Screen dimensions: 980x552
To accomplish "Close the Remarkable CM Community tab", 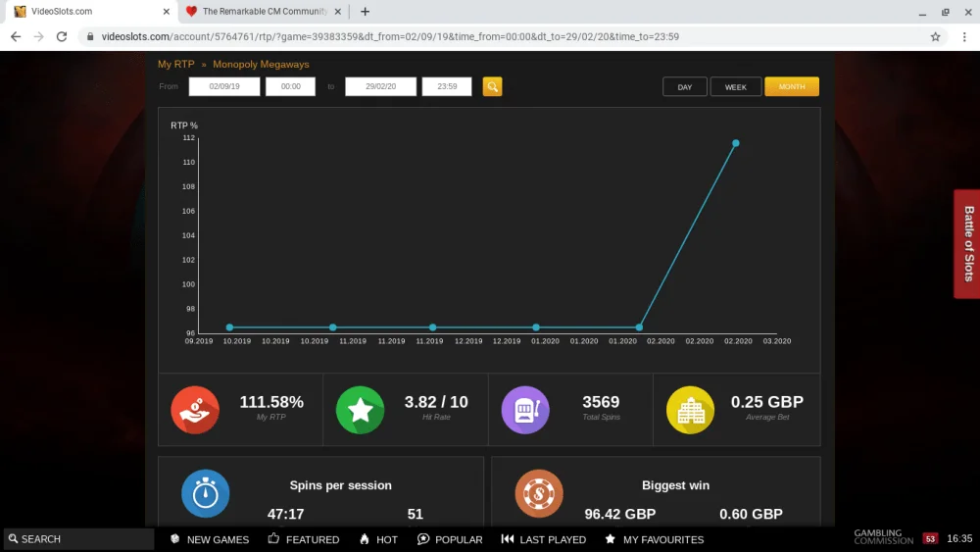I will (x=337, y=11).
